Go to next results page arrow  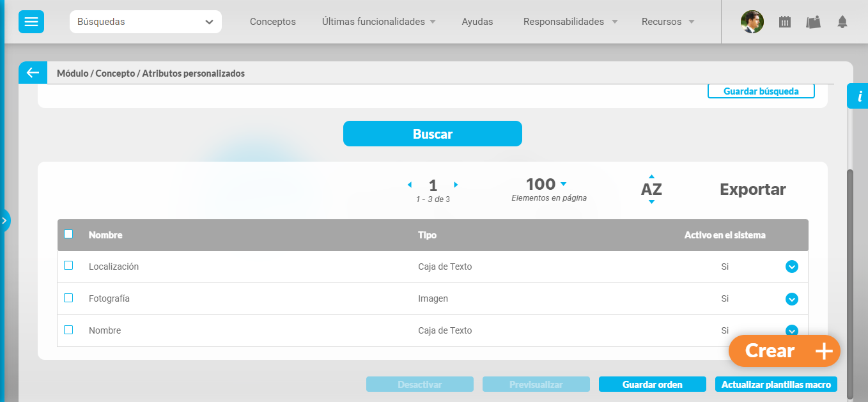pyautogui.click(x=456, y=185)
